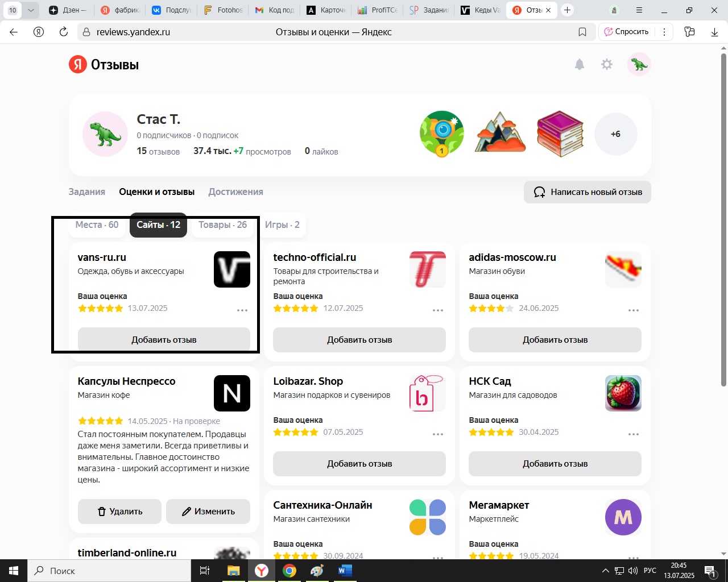Open more options for techno-official.ru rating

[438, 310]
